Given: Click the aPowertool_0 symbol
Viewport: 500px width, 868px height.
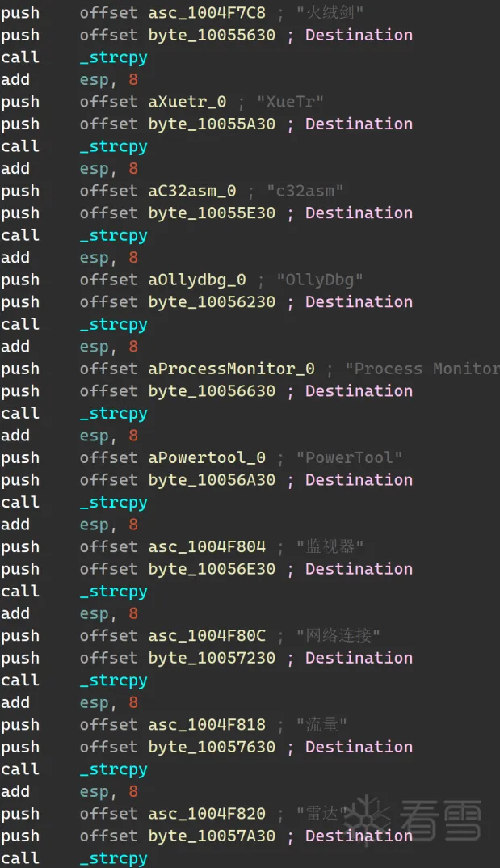Looking at the screenshot, I should coord(207,457).
